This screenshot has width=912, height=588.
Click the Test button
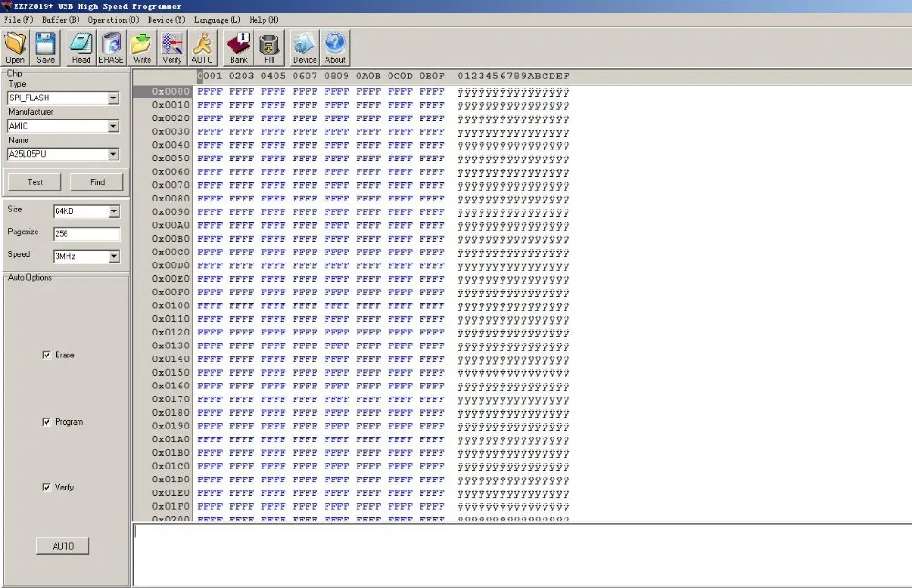(35, 182)
